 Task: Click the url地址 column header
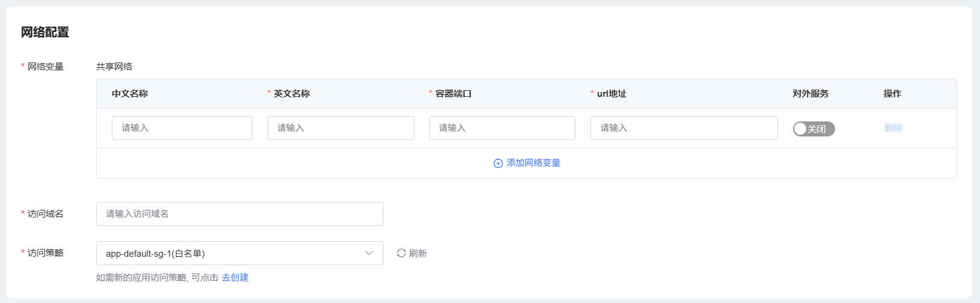tap(611, 94)
